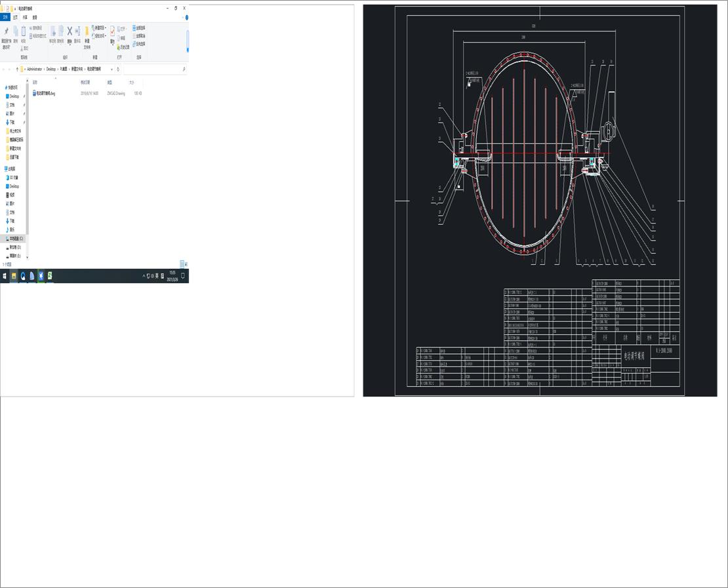Image resolution: width=728 pixels, height=588 pixels.
Task: Select Quick access in navigation pane
Action: (12, 87)
